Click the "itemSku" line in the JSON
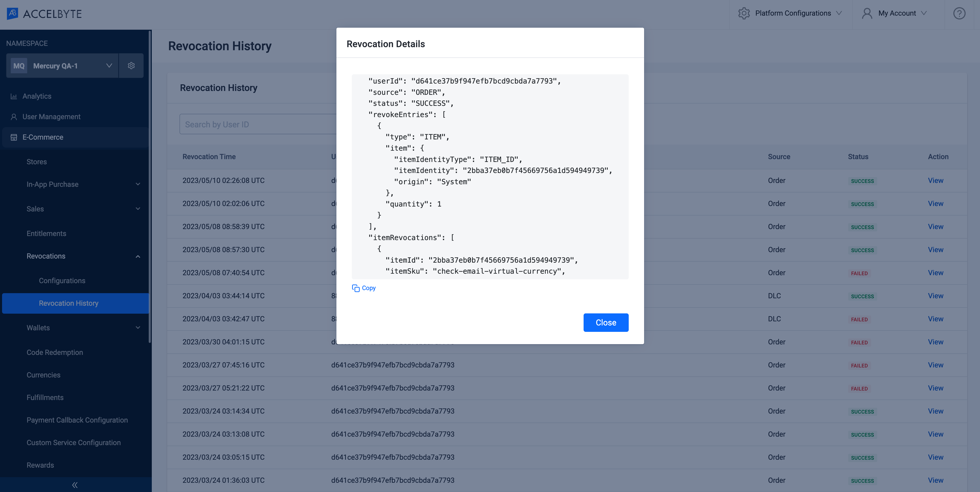 coord(475,271)
